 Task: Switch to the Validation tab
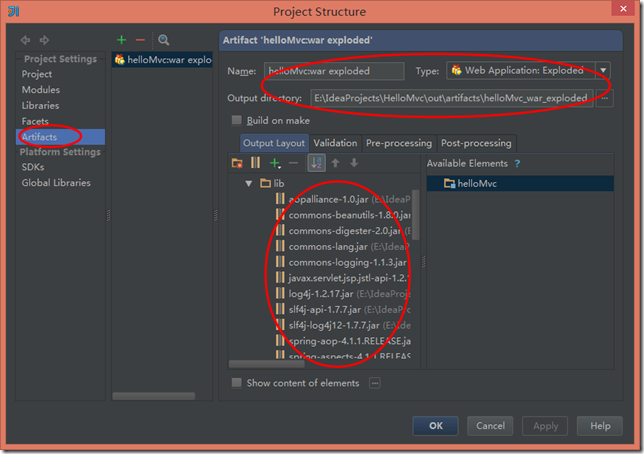(335, 143)
